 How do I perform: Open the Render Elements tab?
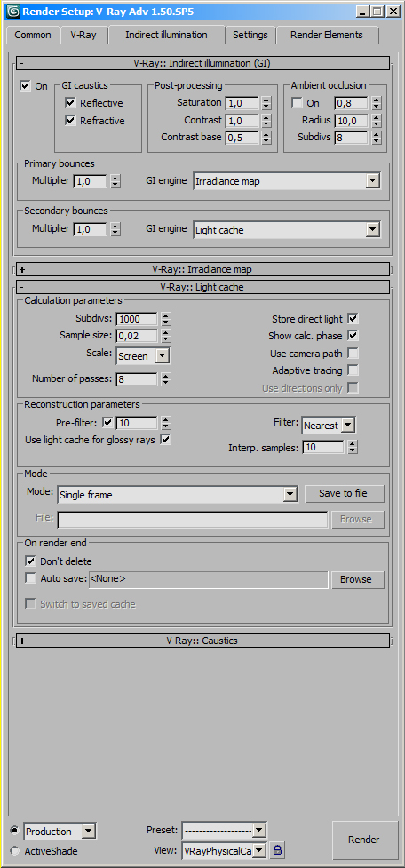tap(327, 35)
